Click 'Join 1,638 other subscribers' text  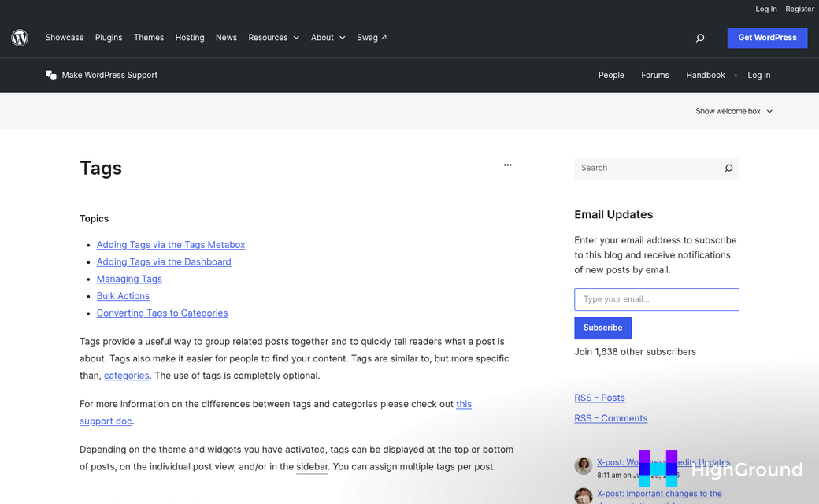(636, 352)
